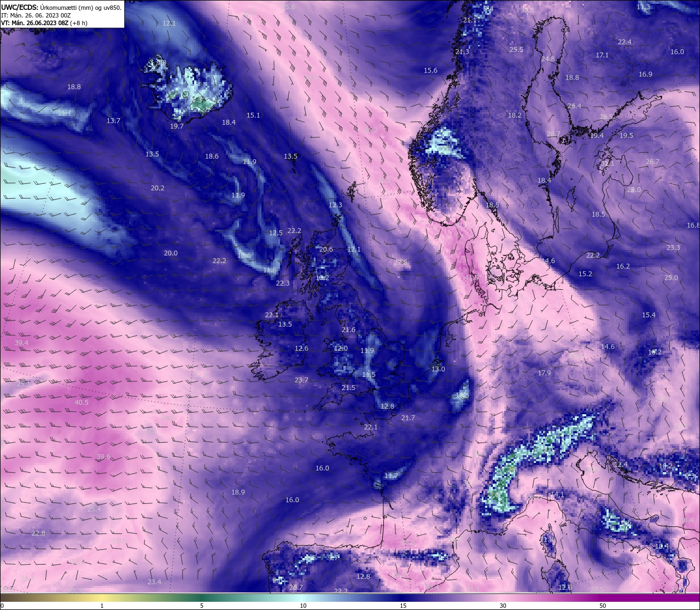The width and height of the screenshot is (700, 610).
Task: Click the map value 25.4
Action: click(x=94, y=509)
